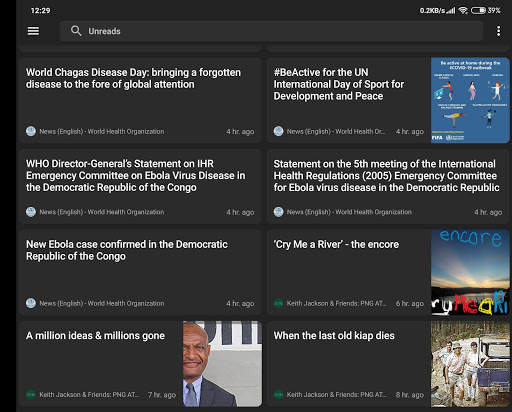Image resolution: width=512 pixels, height=412 pixels.
Task: Tap WHO feed icon on #BeActive card
Action: 278,131
